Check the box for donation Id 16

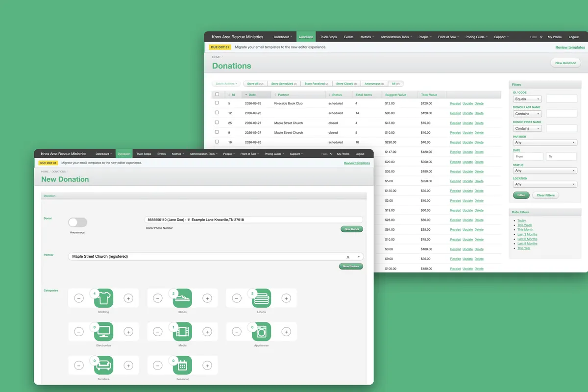coord(217,142)
